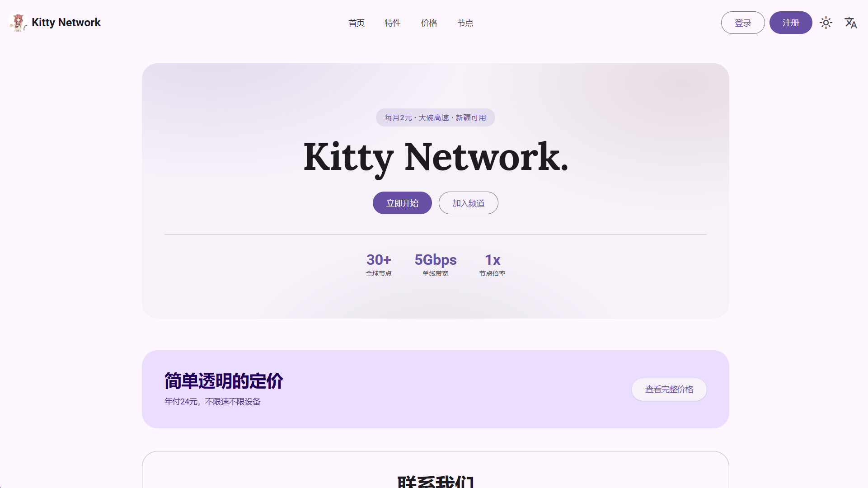Click the 联系我们 heading
Image resolution: width=868 pixels, height=488 pixels.
[436, 482]
